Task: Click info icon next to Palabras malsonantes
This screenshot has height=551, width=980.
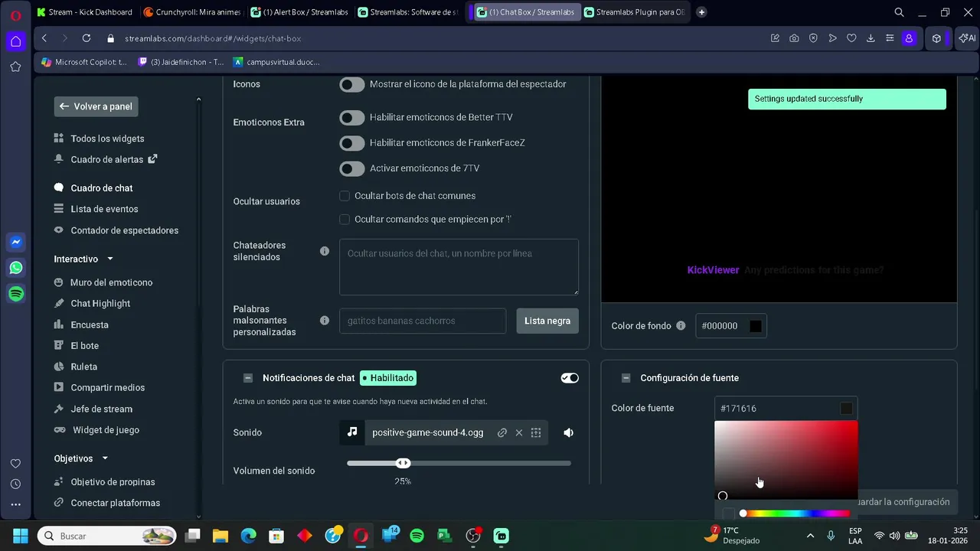Action: [325, 321]
